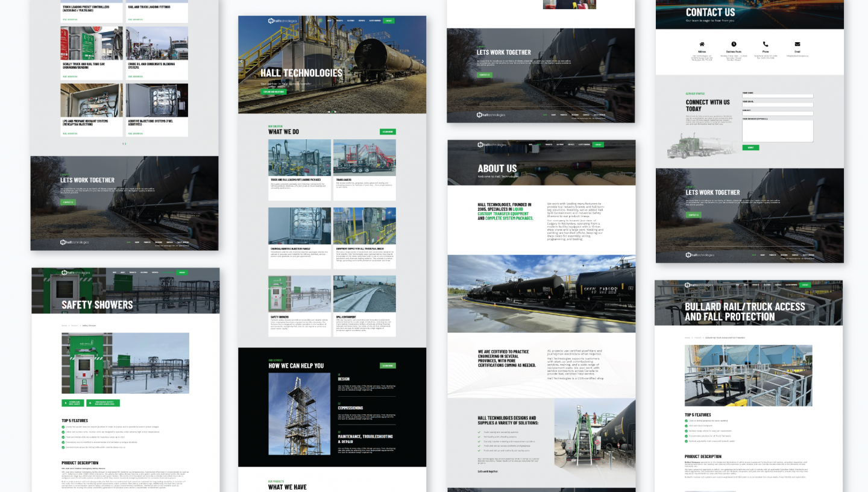Image resolution: width=868 pixels, height=492 pixels.
Task: Click Contact Us button on Contact page banner
Action: coord(693,215)
